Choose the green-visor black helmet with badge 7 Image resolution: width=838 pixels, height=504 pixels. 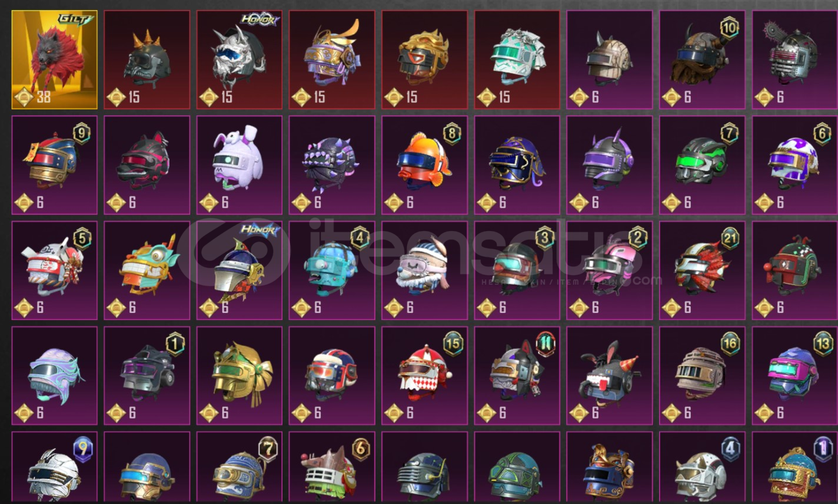click(x=702, y=165)
